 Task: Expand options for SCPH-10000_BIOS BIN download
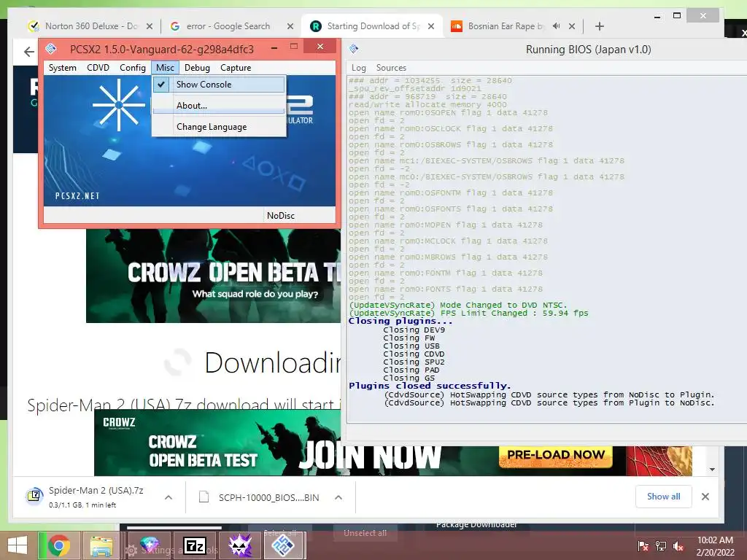[x=338, y=497]
